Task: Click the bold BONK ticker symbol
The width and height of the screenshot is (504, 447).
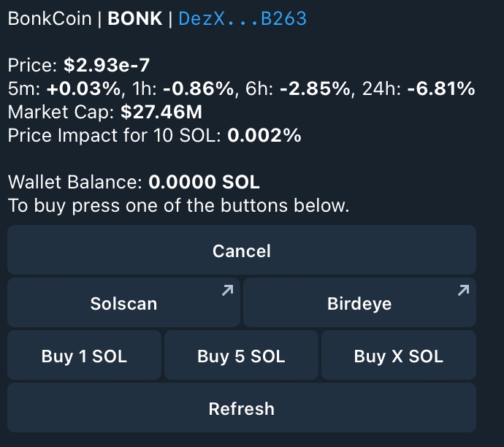Action: [x=135, y=19]
